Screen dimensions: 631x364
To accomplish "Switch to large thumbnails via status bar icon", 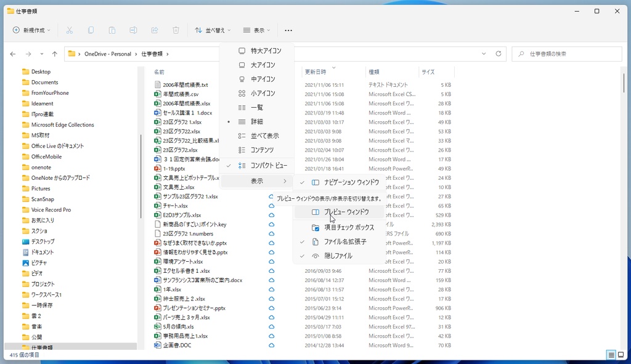I will 621,355.
